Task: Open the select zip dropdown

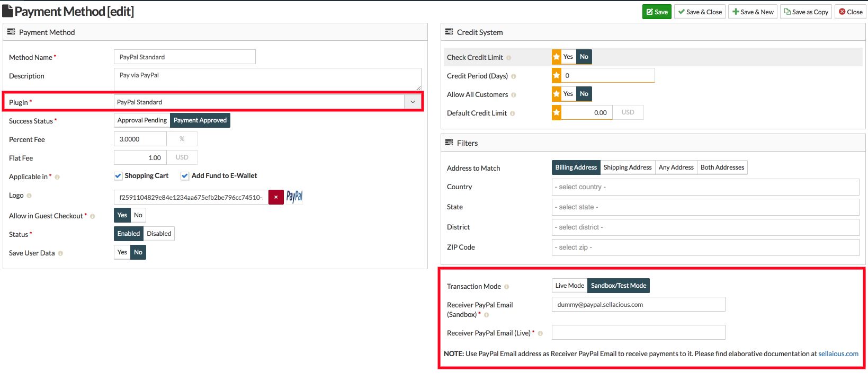Action: [x=705, y=248]
